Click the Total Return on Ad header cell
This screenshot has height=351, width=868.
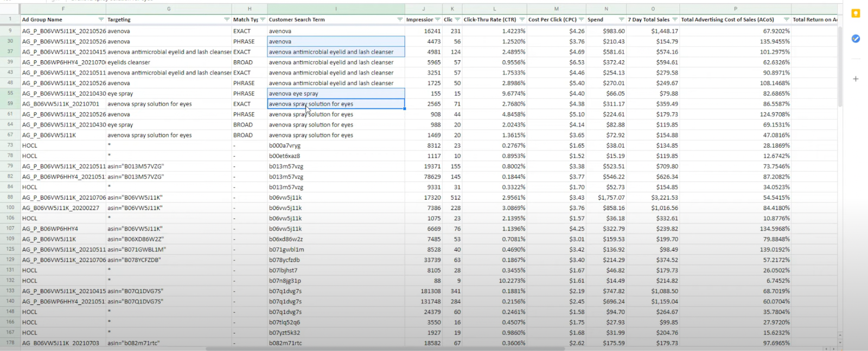pos(814,20)
